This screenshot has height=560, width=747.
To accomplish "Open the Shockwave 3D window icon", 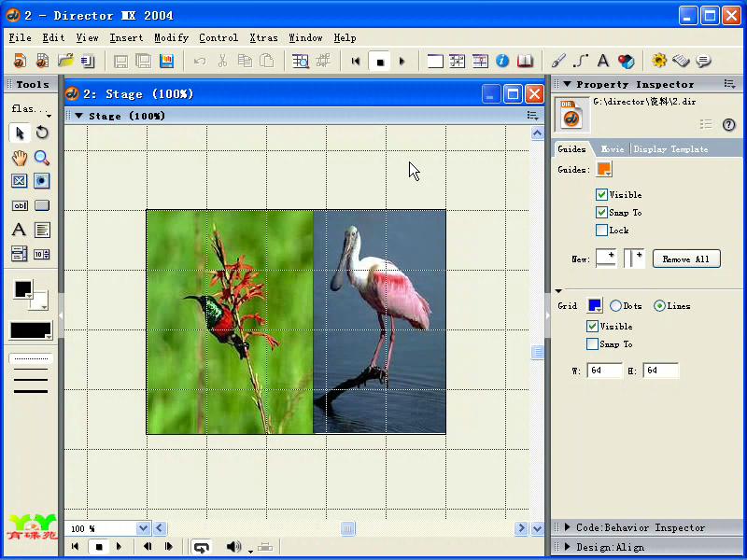I will click(x=626, y=61).
